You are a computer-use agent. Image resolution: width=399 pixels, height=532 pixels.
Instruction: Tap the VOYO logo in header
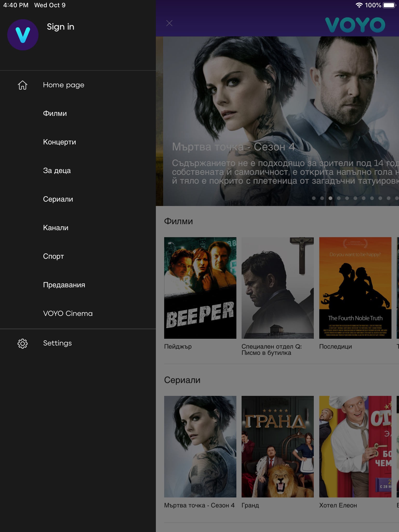point(355,25)
